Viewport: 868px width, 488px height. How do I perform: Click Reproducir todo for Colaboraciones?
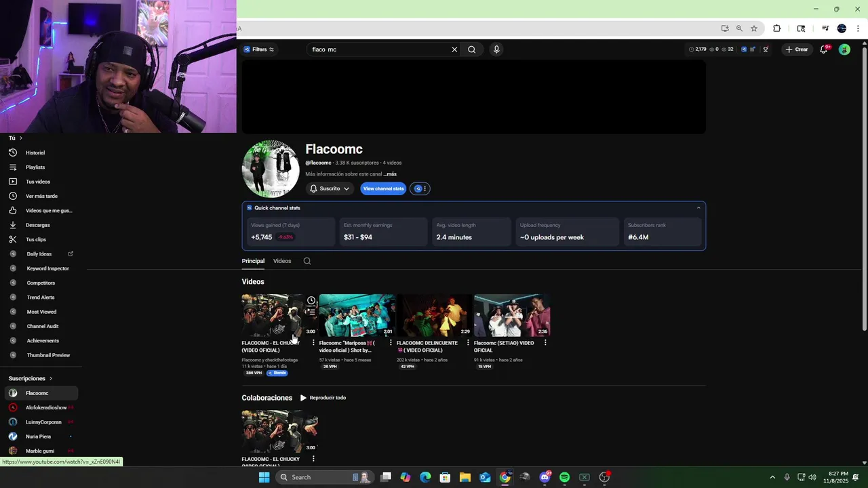(x=323, y=398)
